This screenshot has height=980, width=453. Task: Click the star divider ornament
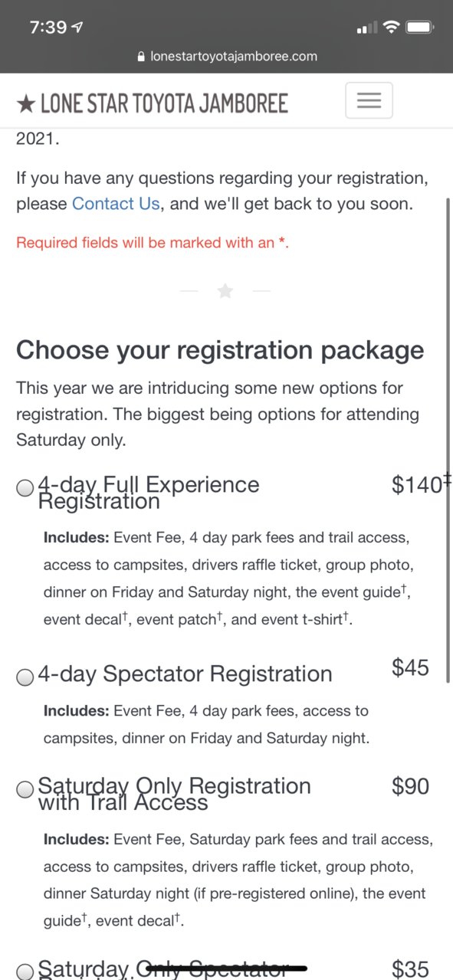[x=225, y=291]
